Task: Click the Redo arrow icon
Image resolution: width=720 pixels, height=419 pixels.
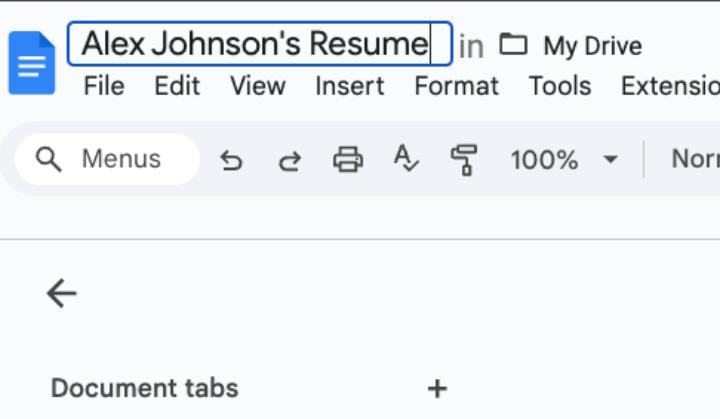Action: (290, 160)
